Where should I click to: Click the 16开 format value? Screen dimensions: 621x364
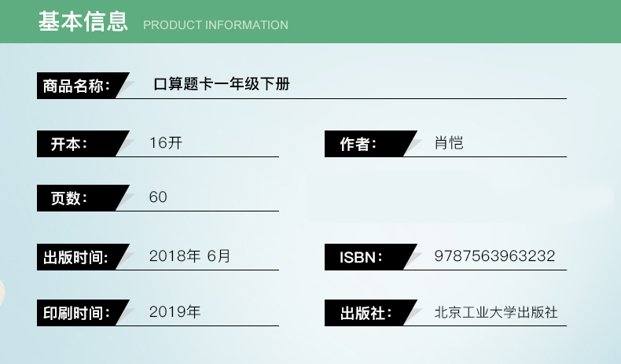pos(166,143)
